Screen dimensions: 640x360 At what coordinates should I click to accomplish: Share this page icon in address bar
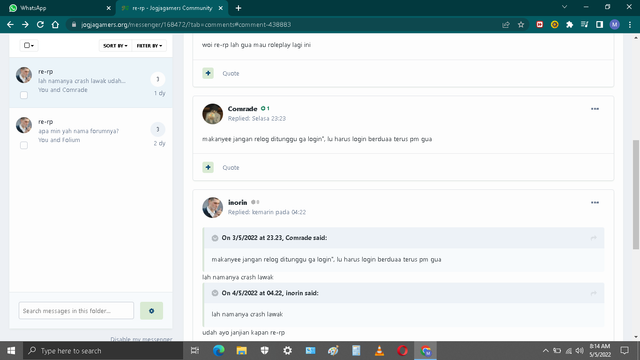pos(506,24)
